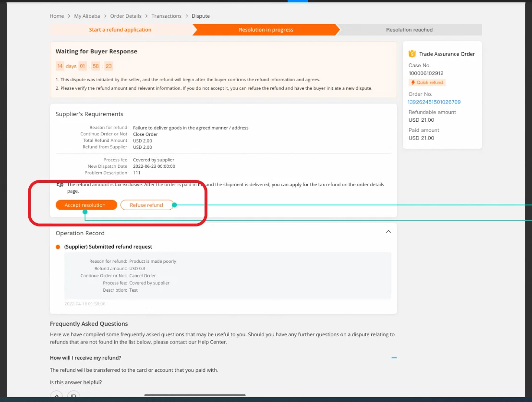The height and width of the screenshot is (402, 532).
Task: Accept the supplier's resolution
Action: pyautogui.click(x=86, y=205)
